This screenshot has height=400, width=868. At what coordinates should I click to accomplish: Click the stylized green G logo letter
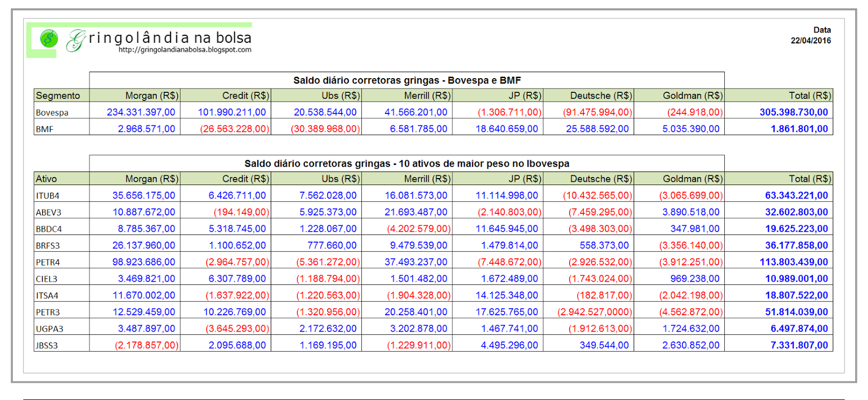coord(76,40)
